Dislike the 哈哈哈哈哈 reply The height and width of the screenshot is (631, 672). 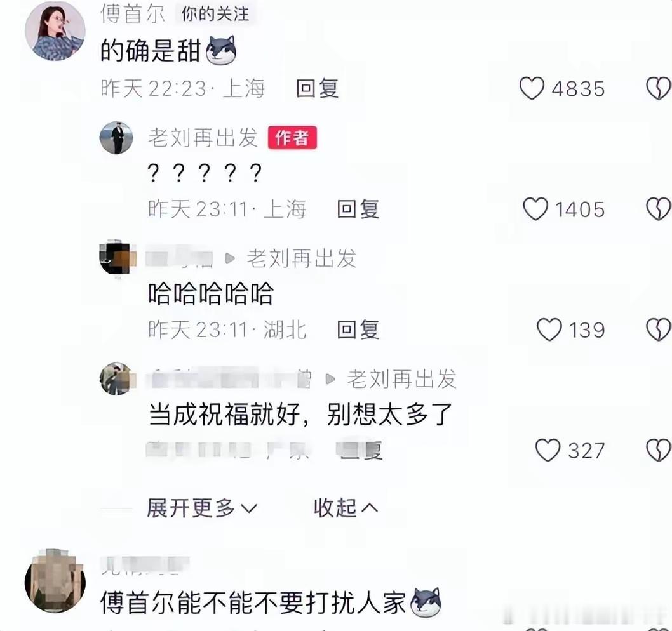(x=658, y=329)
